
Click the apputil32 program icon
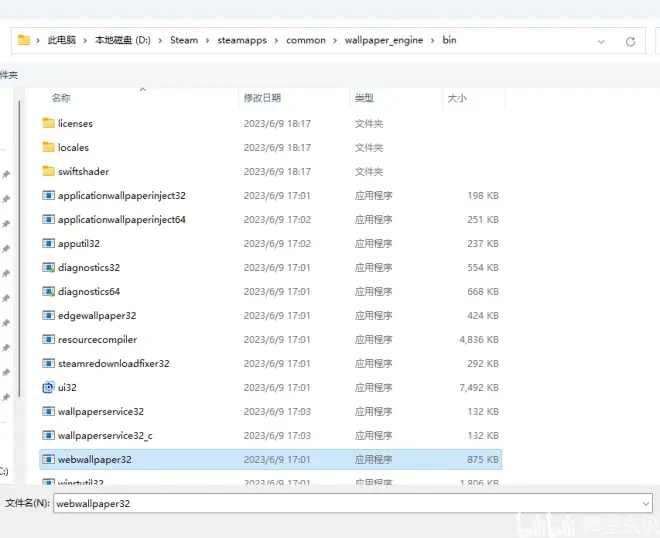click(x=48, y=243)
